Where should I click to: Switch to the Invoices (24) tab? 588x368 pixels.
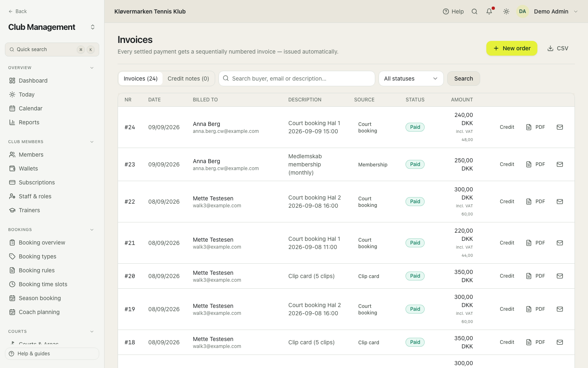pyautogui.click(x=140, y=79)
